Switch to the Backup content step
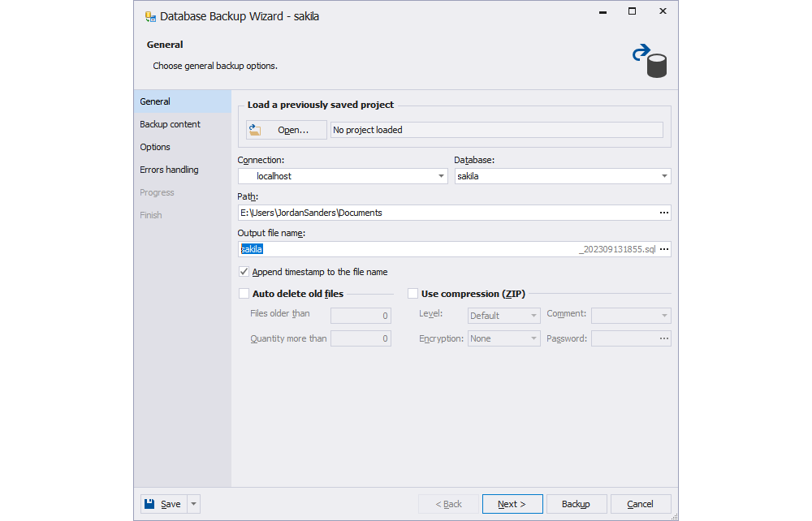Image resolution: width=812 pixels, height=521 pixels. [x=170, y=123]
